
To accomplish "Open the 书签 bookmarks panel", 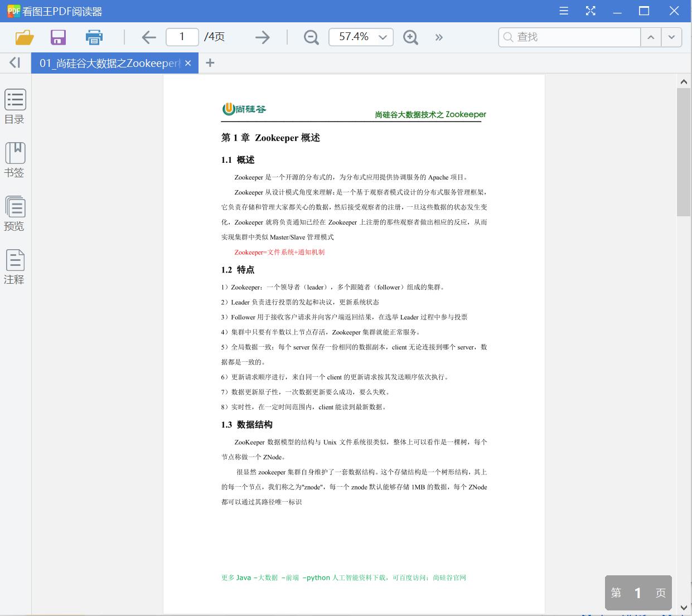I will (15, 160).
